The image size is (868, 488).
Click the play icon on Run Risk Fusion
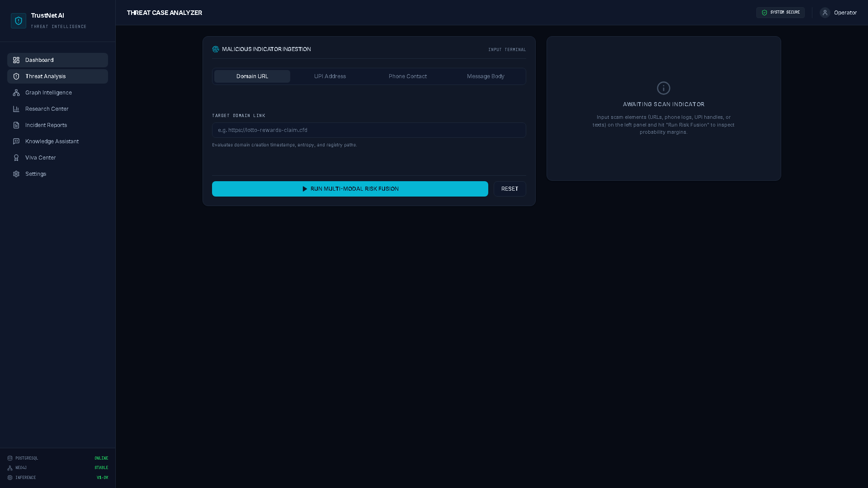point(305,189)
